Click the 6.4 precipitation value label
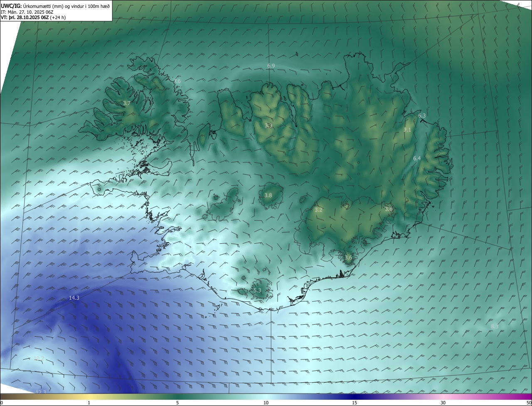This screenshot has width=532, height=406. (x=417, y=158)
